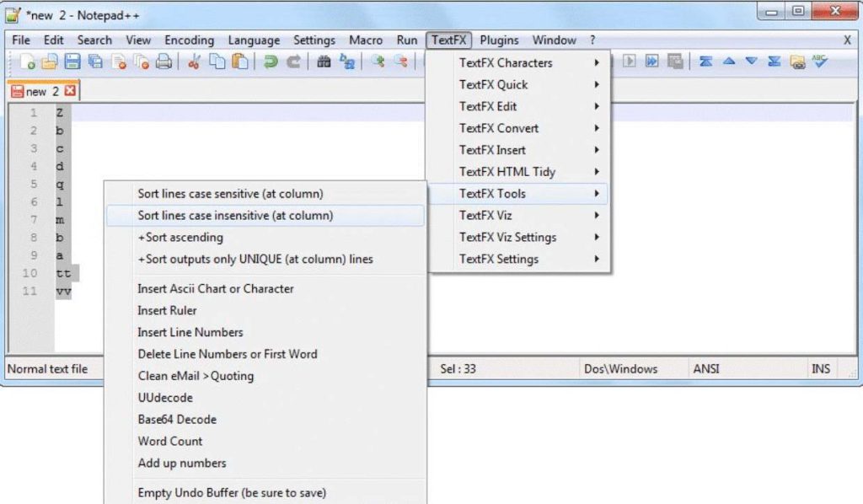Click the New file toolbar icon
This screenshot has width=863, height=504.
[x=27, y=62]
